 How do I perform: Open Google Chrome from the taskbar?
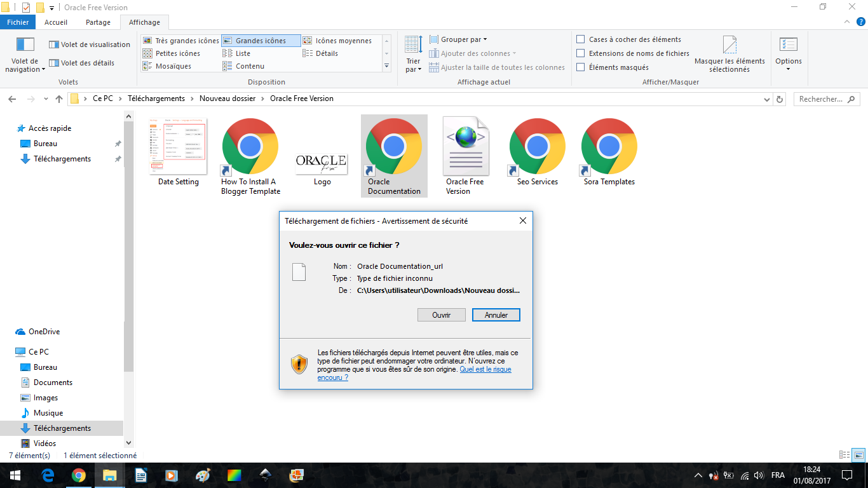point(79,475)
